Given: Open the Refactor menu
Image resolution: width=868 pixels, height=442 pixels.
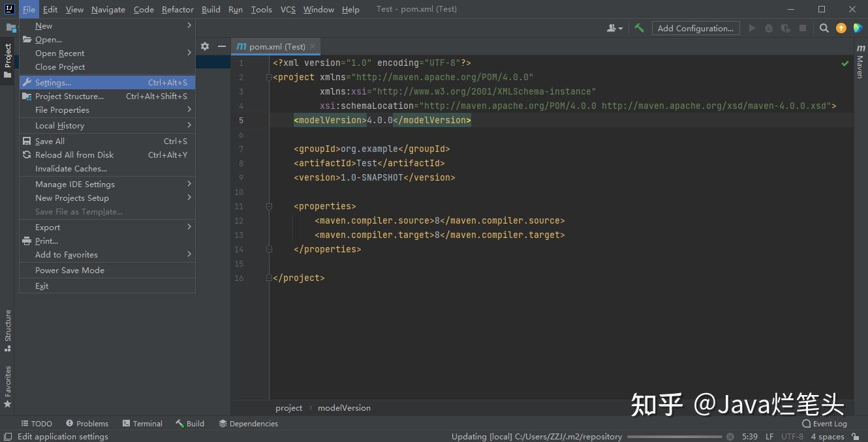Looking at the screenshot, I should [x=178, y=9].
